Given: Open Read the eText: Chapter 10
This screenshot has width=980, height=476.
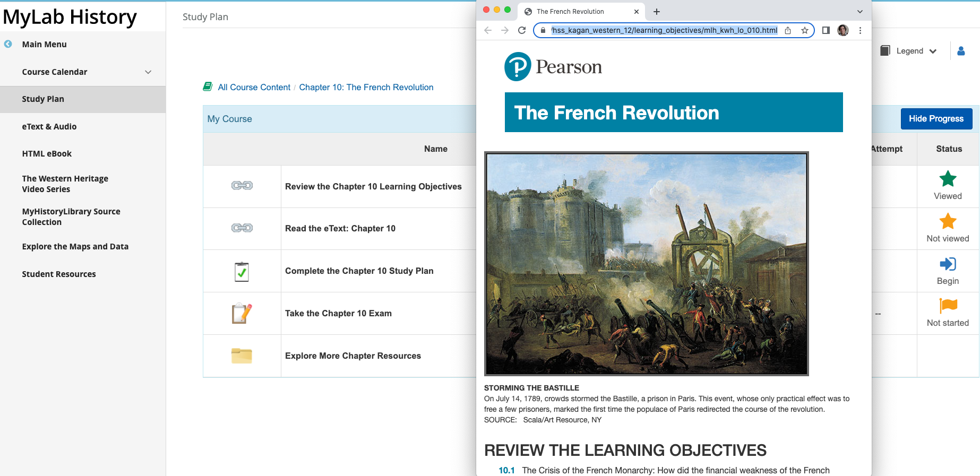Looking at the screenshot, I should [x=340, y=228].
